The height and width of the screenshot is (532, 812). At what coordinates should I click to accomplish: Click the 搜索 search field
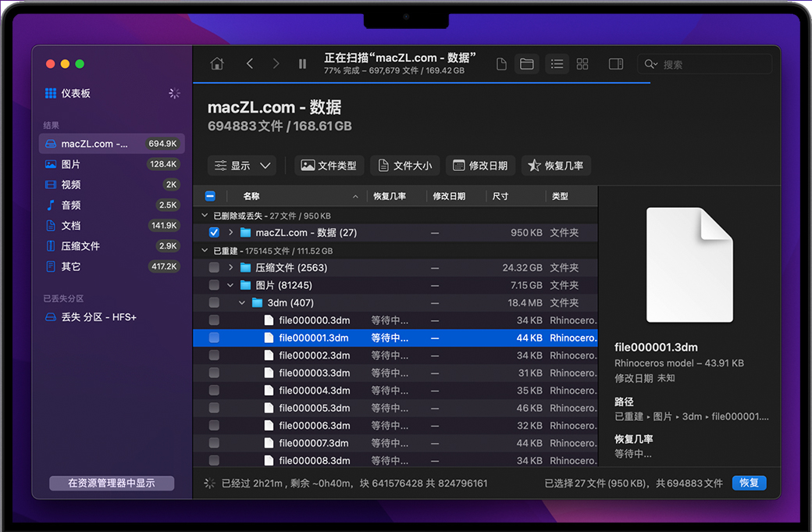click(703, 65)
